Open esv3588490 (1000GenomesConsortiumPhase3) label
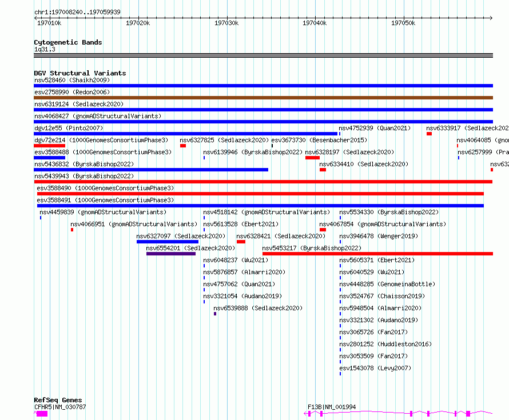The height and width of the screenshot is (420, 509). [105, 188]
